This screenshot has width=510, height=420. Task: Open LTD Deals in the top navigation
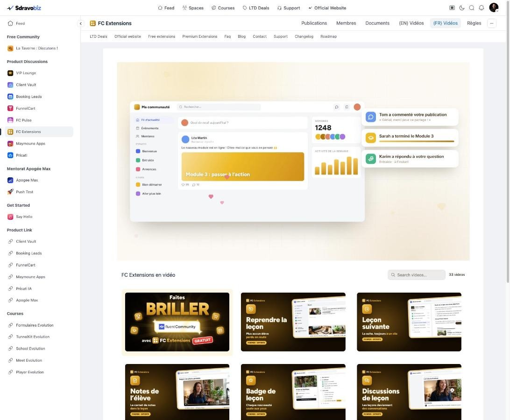256,8
